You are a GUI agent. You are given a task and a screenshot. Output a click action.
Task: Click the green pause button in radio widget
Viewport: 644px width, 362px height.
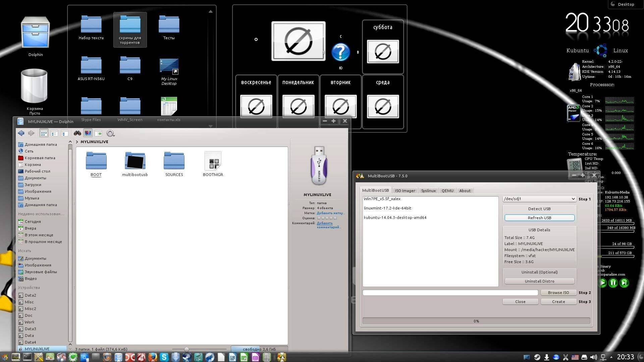pyautogui.click(x=613, y=283)
